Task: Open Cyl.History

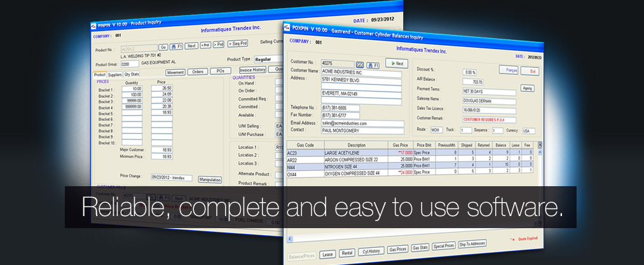Action: coord(371,250)
